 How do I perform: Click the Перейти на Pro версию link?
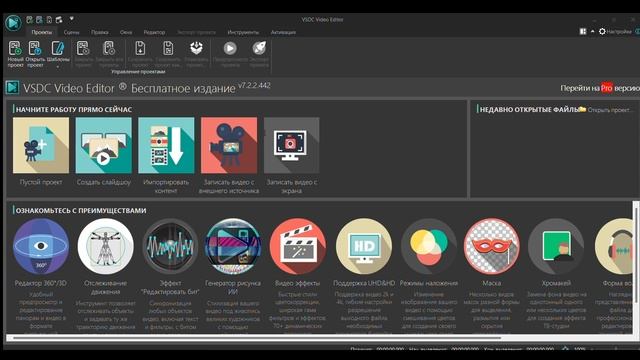[x=600, y=88]
